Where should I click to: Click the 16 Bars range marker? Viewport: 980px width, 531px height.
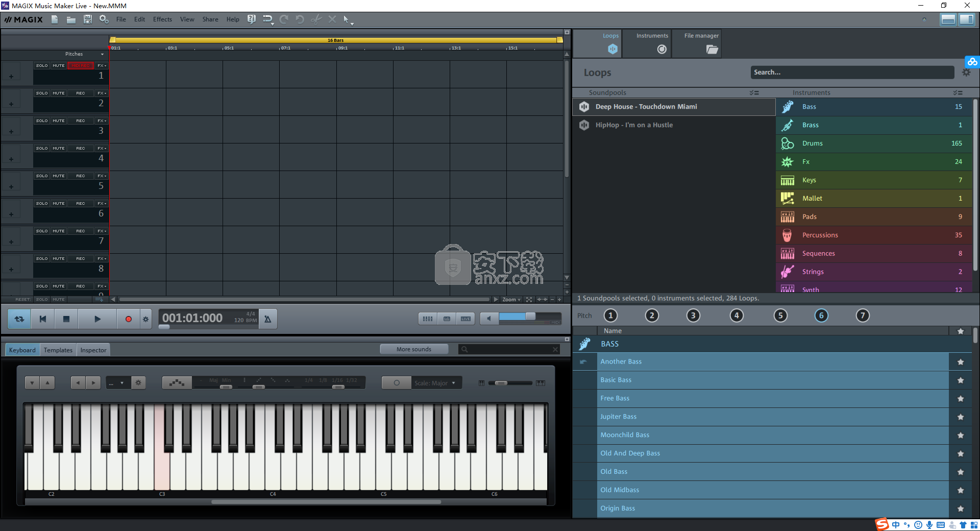(x=336, y=40)
